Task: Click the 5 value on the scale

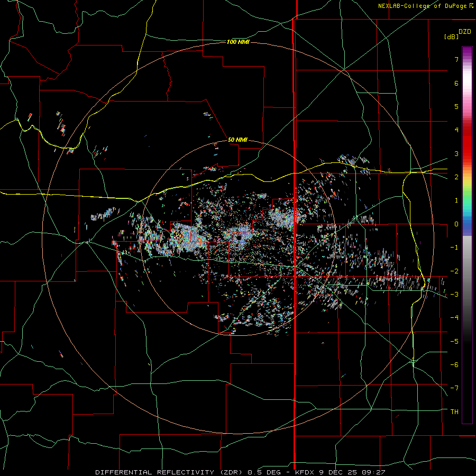Action: tap(456, 106)
